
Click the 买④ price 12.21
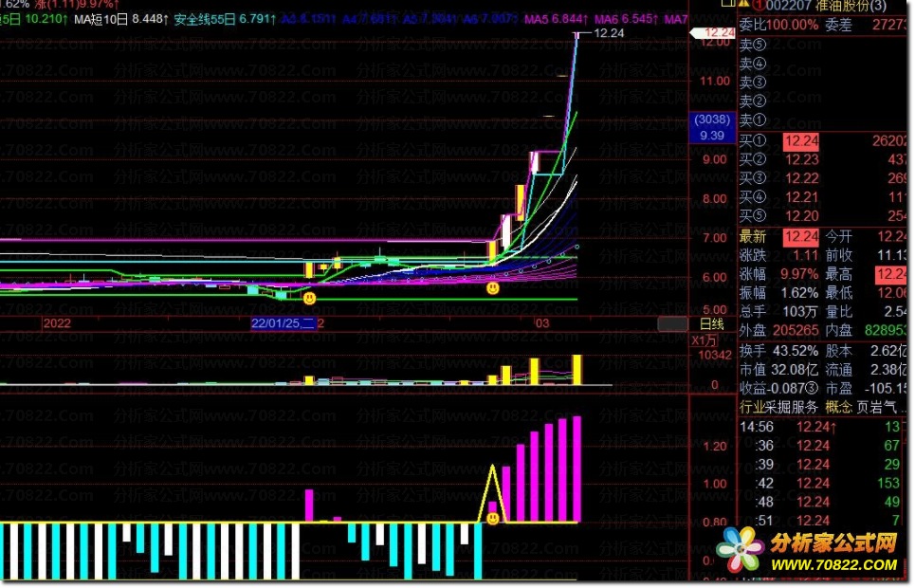point(802,197)
